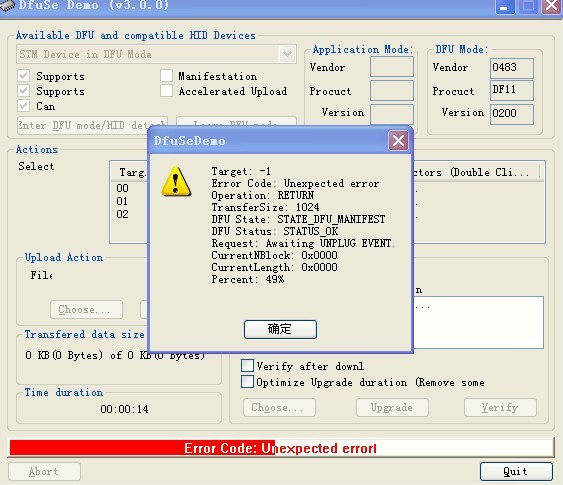Click the Choose button beside Upgrade
This screenshot has width=563, height=485.
coord(279,407)
